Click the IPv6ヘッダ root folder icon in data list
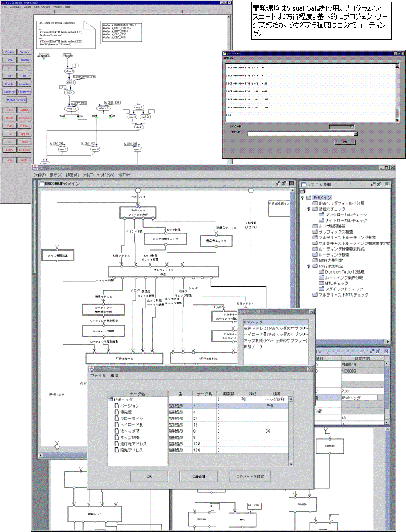Screen dimensions: 406x532 pos(110,400)
